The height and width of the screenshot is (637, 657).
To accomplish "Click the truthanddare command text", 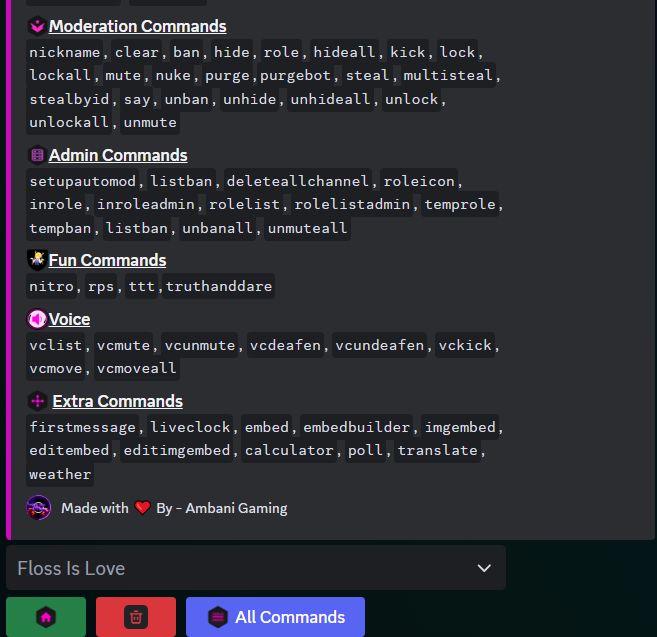I will point(218,287).
